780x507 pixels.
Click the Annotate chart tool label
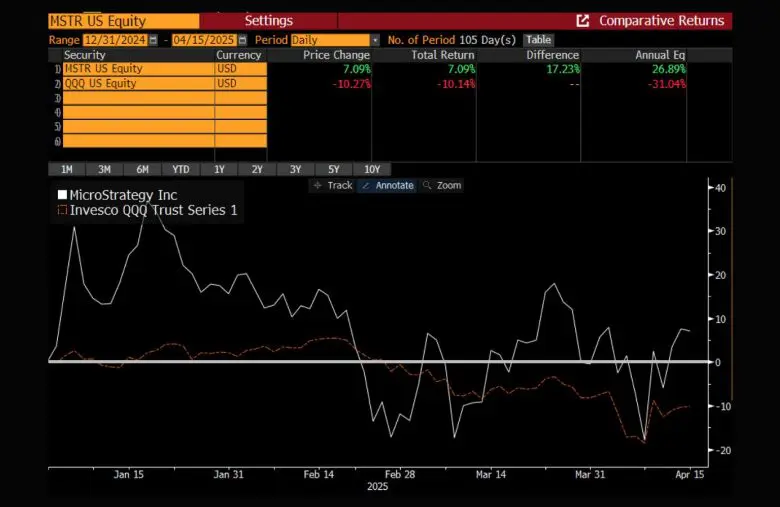point(394,186)
